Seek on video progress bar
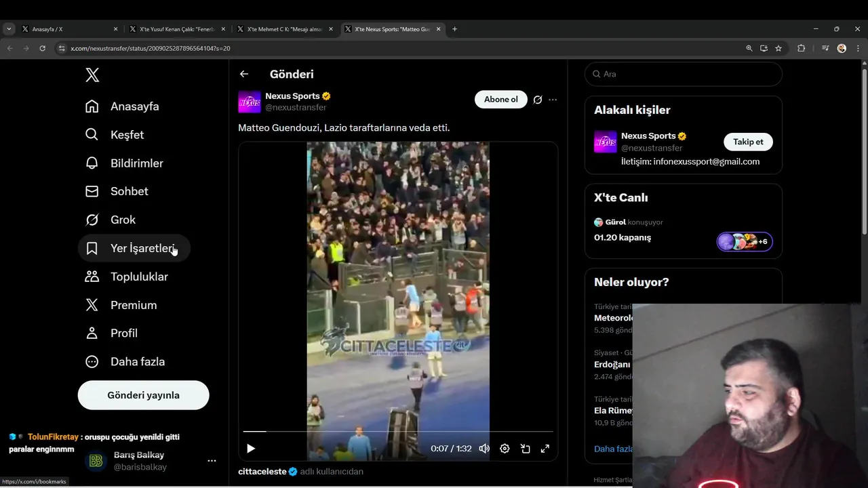The width and height of the screenshot is (868, 488). [398, 431]
